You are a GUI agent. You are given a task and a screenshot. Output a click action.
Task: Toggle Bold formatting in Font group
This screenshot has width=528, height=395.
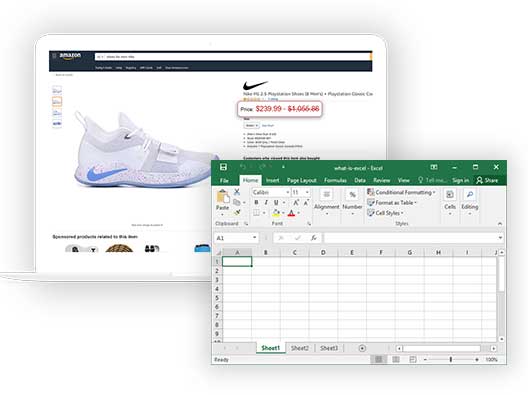[256, 202]
